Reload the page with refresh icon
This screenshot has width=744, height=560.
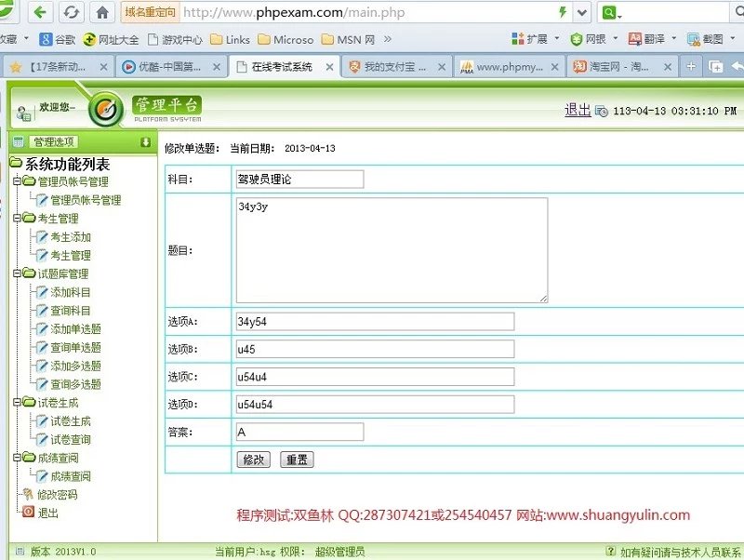[x=72, y=12]
